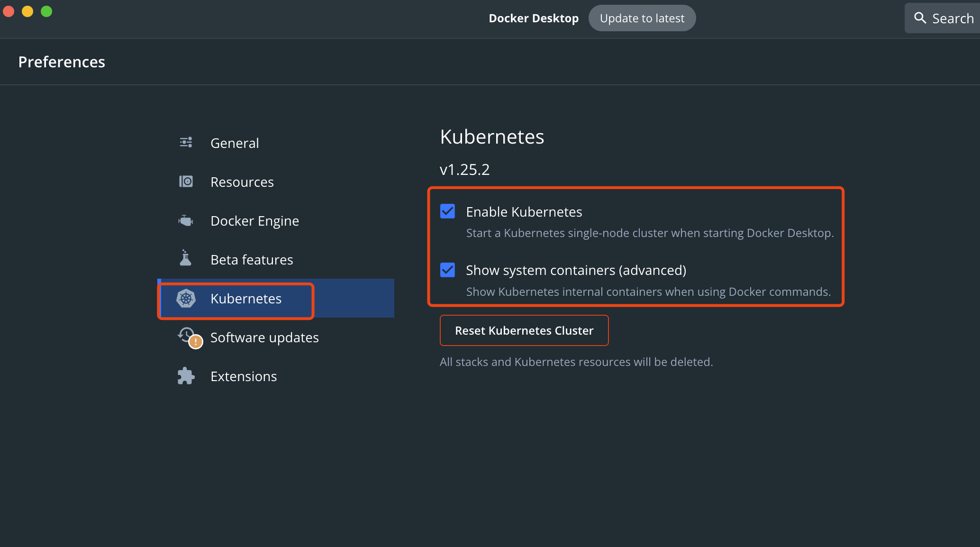Click the Preferences page title
Image resolution: width=980 pixels, height=547 pixels.
[x=62, y=62]
